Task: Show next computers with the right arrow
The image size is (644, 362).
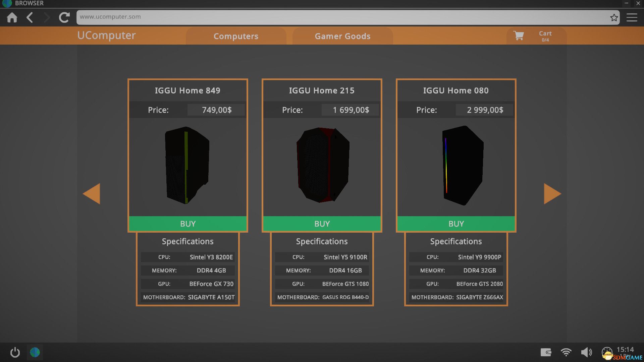Action: (x=552, y=193)
